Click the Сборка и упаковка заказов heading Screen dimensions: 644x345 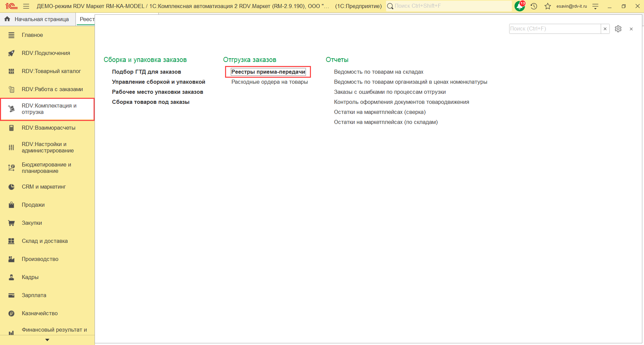click(145, 60)
